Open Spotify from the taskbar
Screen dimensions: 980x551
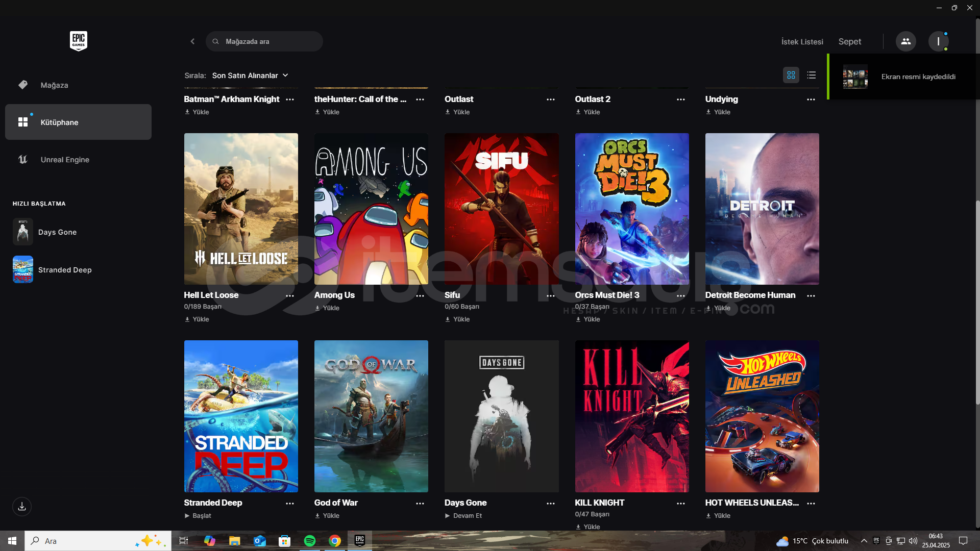pyautogui.click(x=309, y=541)
